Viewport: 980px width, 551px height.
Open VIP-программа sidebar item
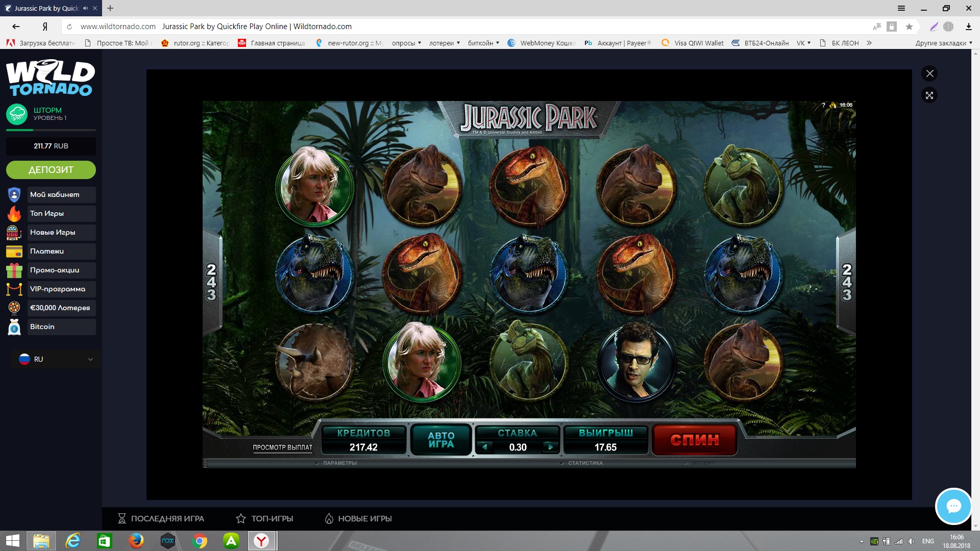click(57, 289)
